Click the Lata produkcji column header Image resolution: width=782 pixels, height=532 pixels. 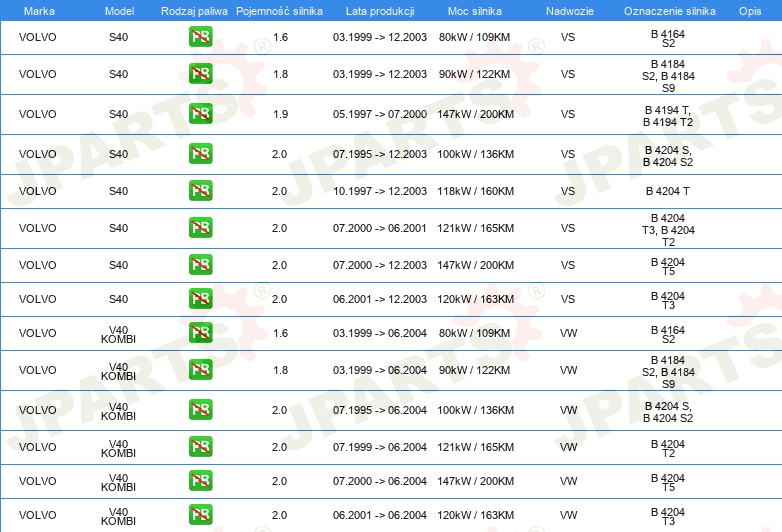coord(379,10)
